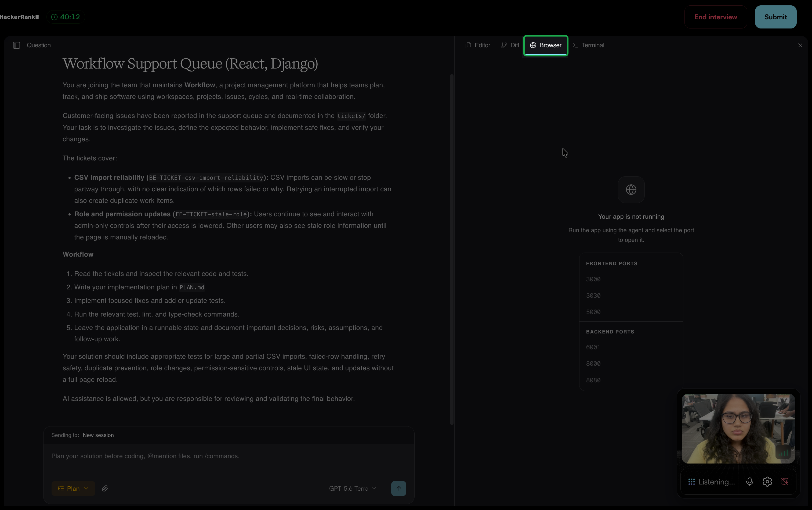Screen dimensions: 812x510
Task: Send the message with the arrow button
Action: [x=398, y=489]
